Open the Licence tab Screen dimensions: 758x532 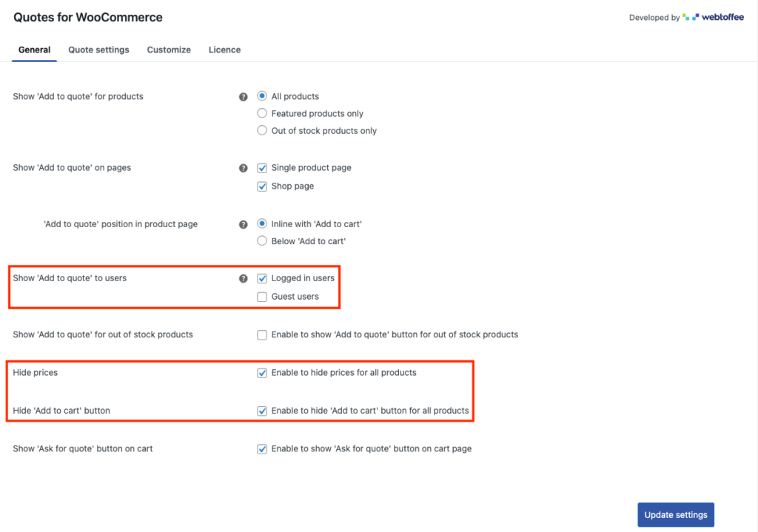[224, 50]
